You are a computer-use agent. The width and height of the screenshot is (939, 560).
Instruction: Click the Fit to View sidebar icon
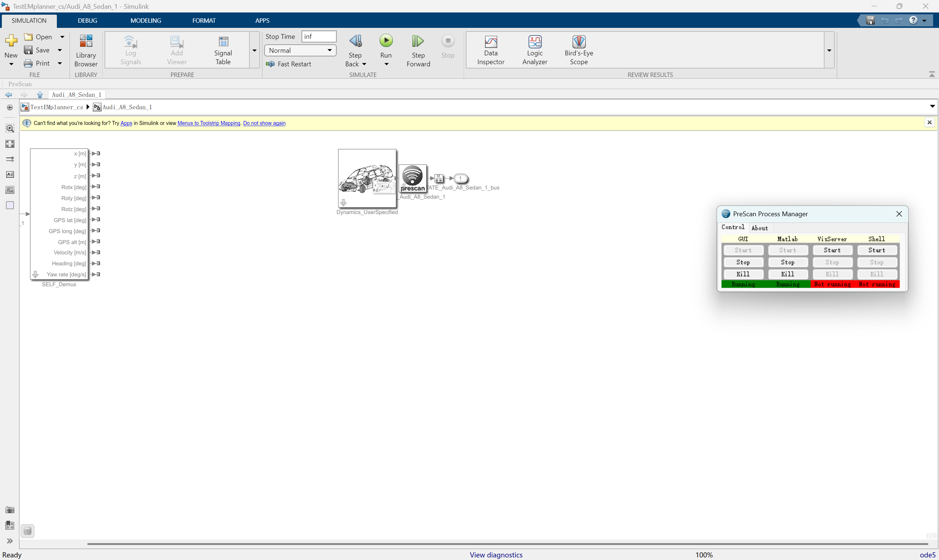(10, 144)
